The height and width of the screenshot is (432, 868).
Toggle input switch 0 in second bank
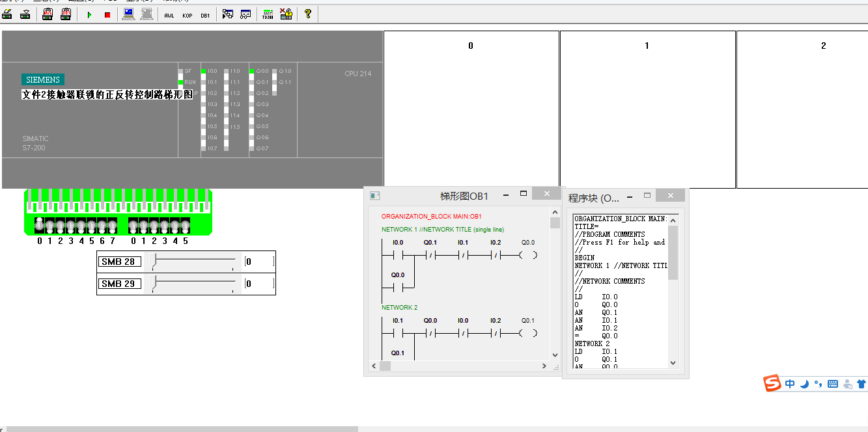[x=133, y=225]
